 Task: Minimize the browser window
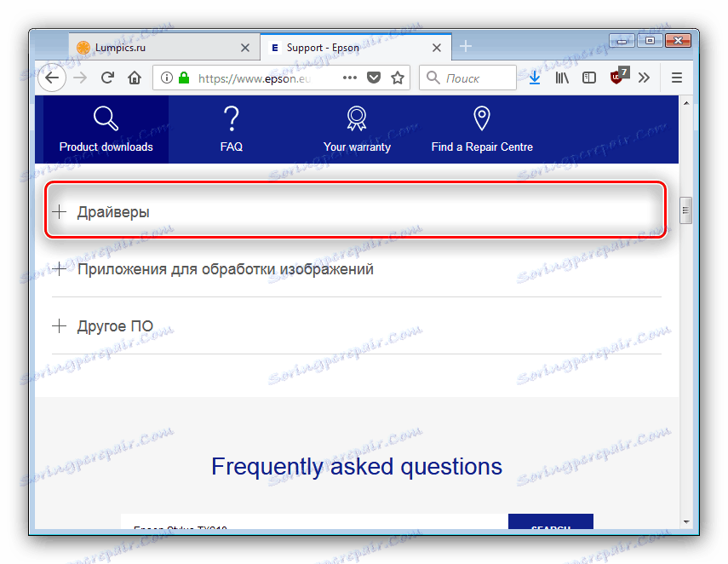click(x=622, y=41)
